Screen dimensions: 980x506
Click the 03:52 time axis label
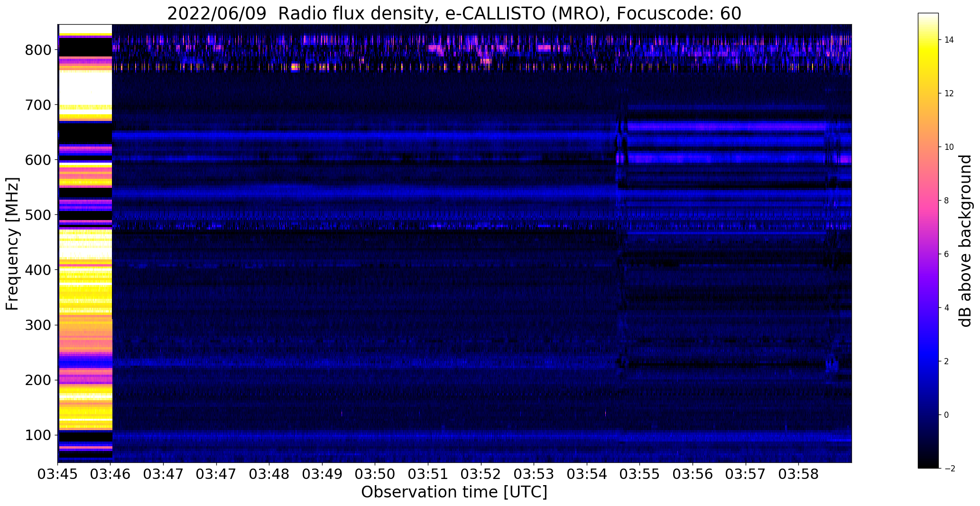pos(481,474)
